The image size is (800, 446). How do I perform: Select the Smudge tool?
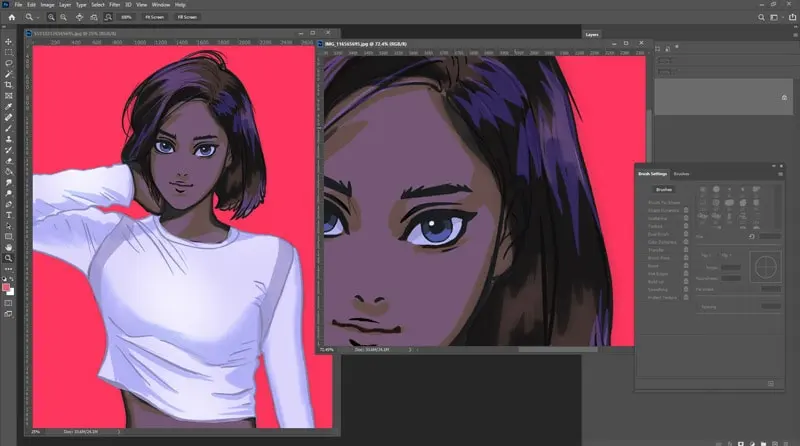(x=8, y=182)
